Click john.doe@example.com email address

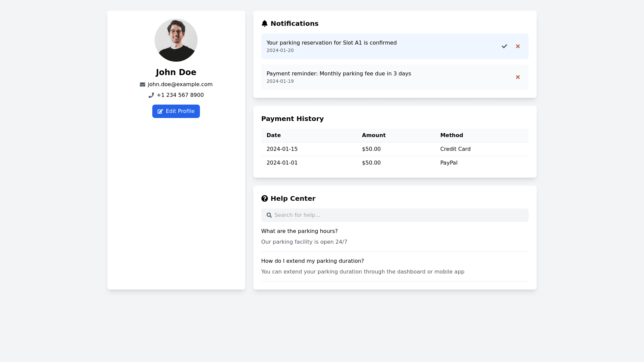[x=180, y=84]
